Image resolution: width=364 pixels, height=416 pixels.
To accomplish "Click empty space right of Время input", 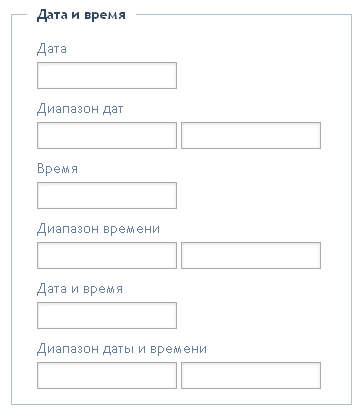I will (x=263, y=195).
